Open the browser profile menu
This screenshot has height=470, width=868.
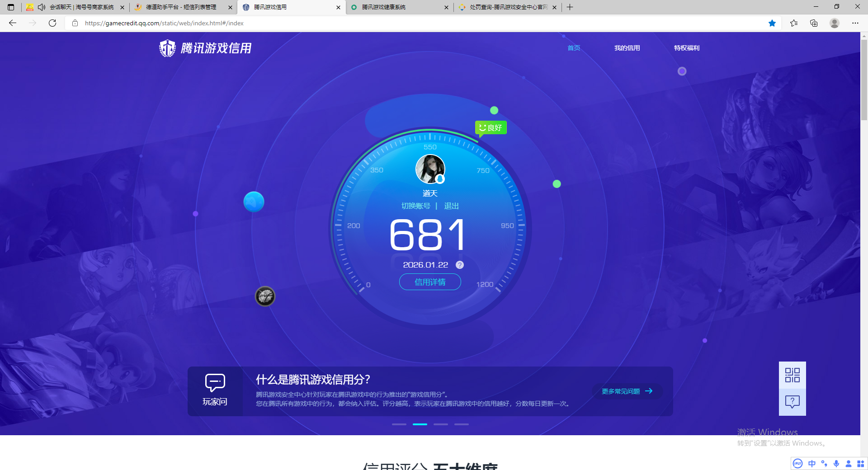point(834,23)
